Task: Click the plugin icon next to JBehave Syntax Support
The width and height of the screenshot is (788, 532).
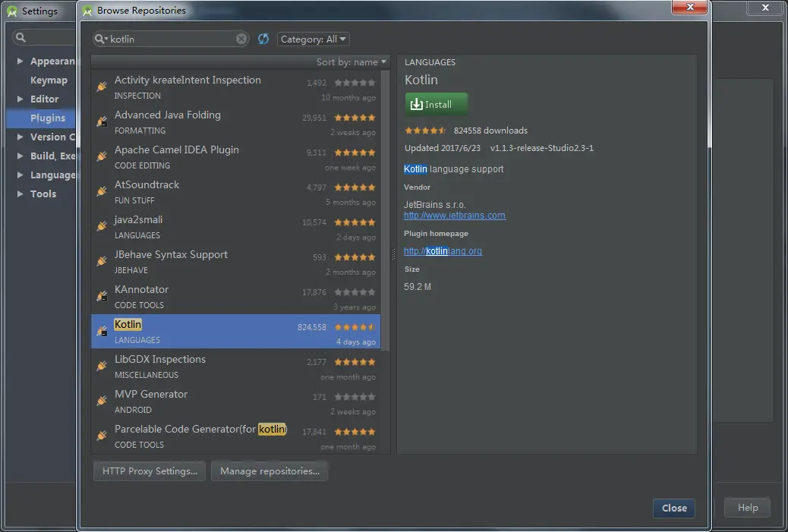Action: (x=102, y=261)
